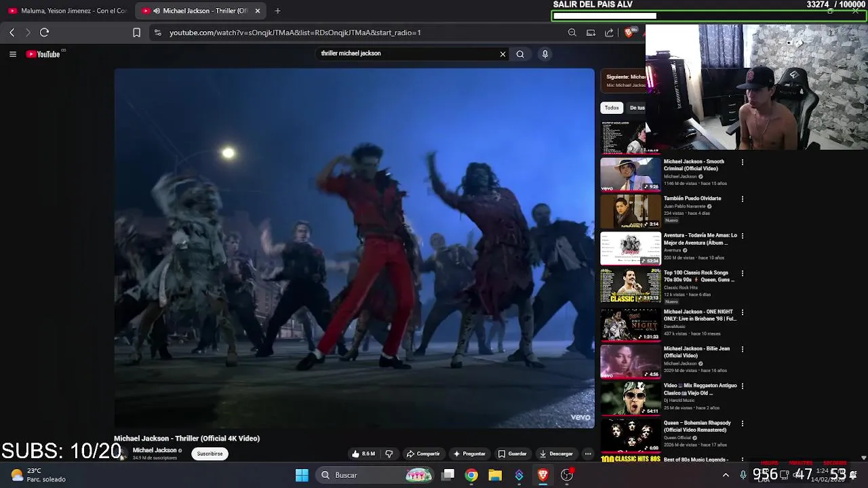Open Queen Bohemian Rhapsody title
Viewport: 868px width, 488px height.
click(697, 426)
